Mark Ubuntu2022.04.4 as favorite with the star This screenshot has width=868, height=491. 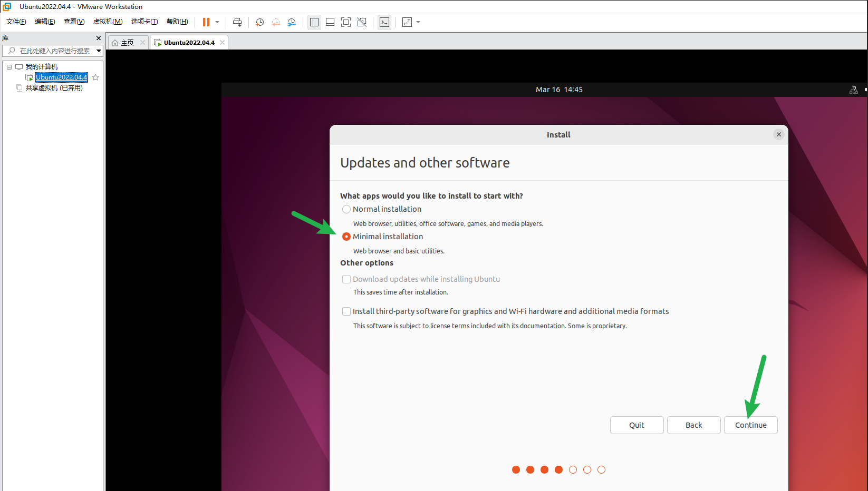click(95, 77)
